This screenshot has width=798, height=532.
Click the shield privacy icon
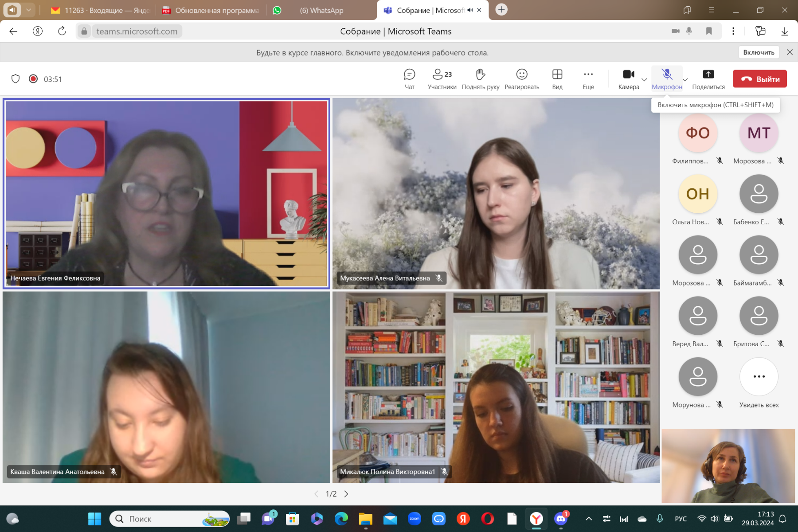pyautogui.click(x=16, y=79)
